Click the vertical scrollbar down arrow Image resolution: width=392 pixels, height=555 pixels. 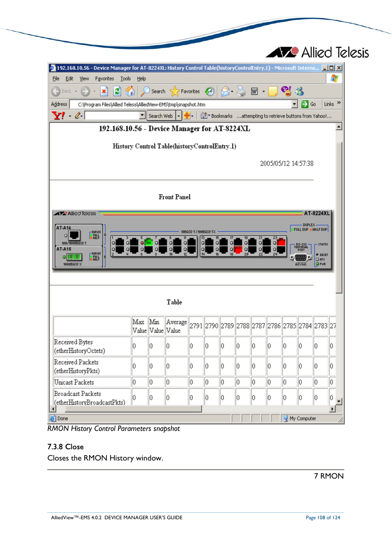(339, 401)
